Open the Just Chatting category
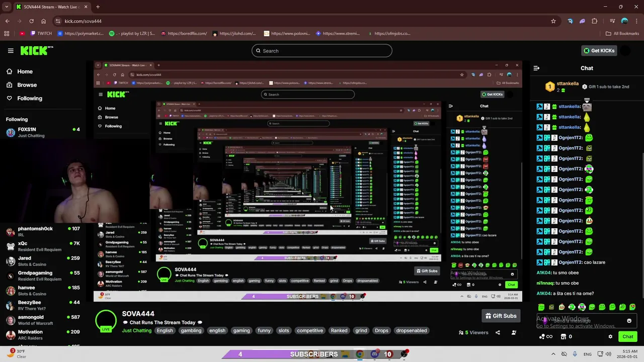This screenshot has width=644, height=362. coord(136,330)
